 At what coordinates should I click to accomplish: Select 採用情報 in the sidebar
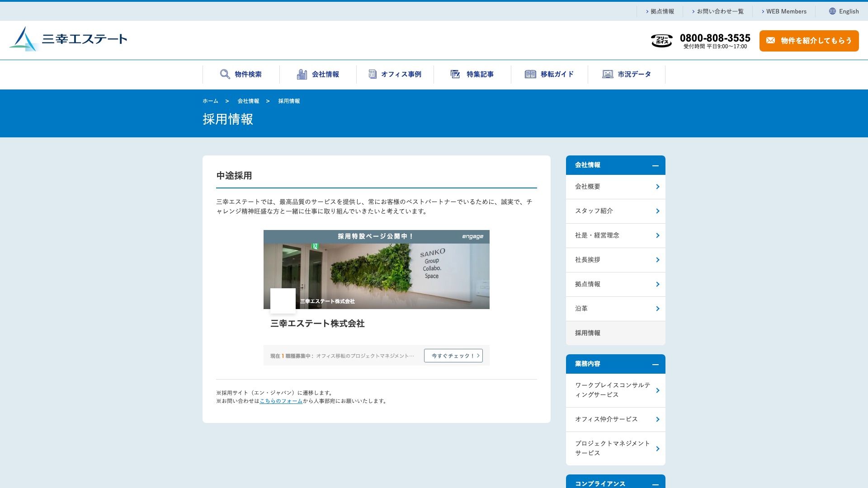[x=615, y=333]
